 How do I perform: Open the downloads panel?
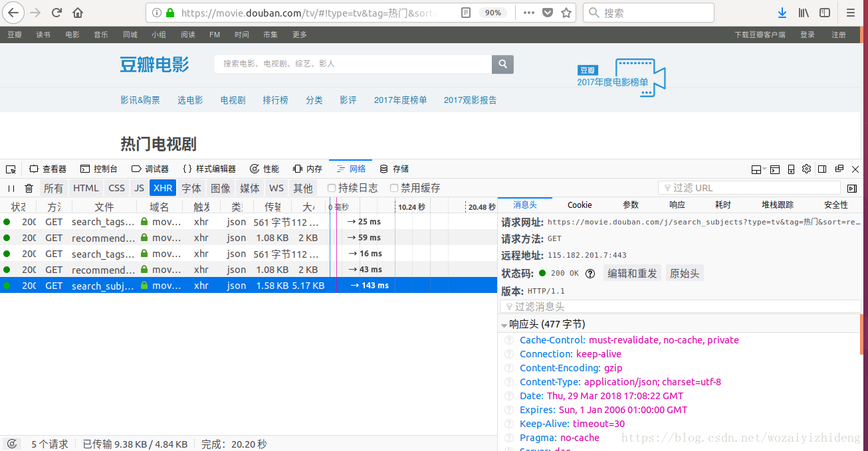[782, 13]
